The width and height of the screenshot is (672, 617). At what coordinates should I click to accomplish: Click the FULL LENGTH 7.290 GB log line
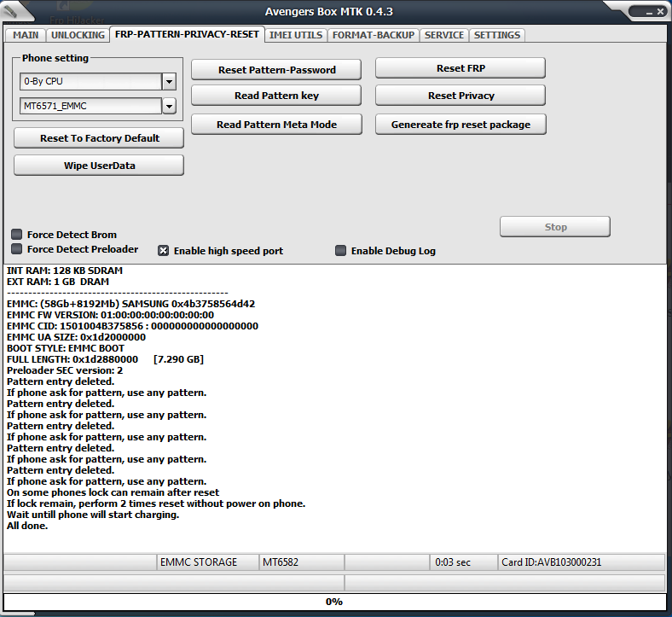click(x=105, y=359)
